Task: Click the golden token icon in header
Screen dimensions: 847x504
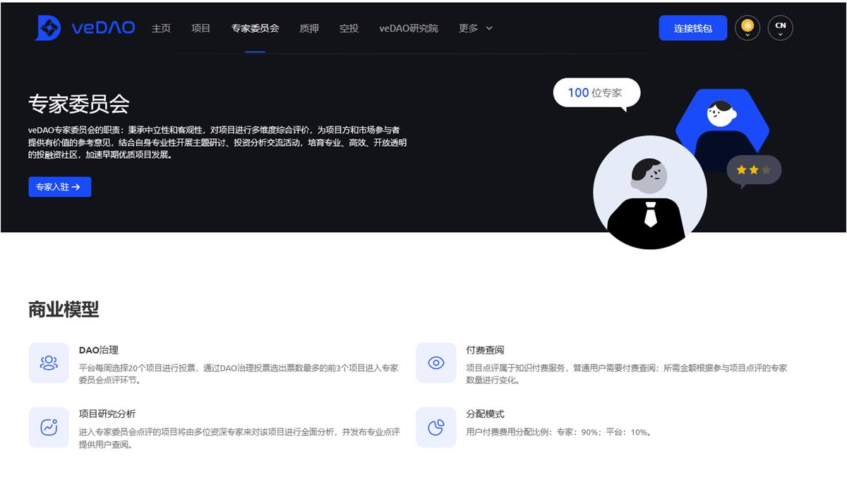Action: pos(747,28)
